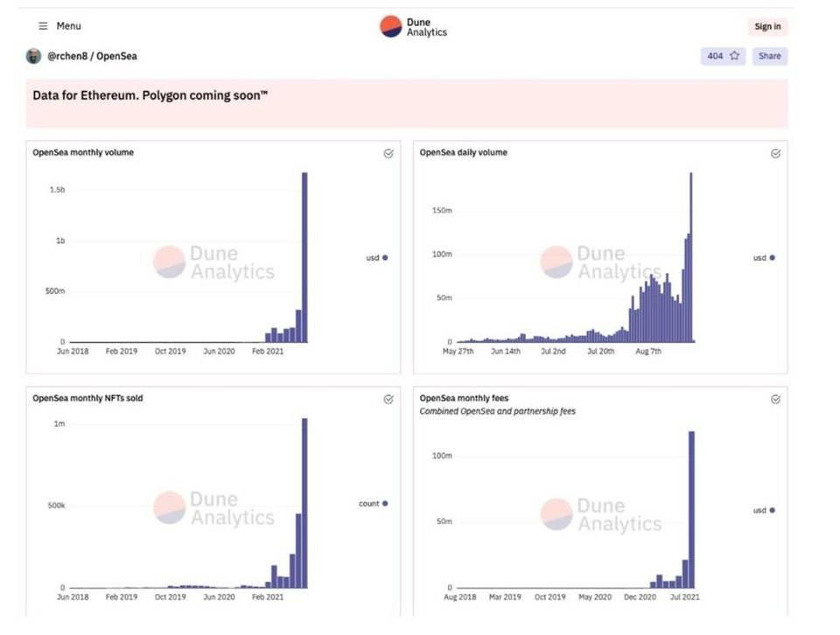Open the @rchen8 username link
The width and height of the screenshot is (840, 635).
66,56
